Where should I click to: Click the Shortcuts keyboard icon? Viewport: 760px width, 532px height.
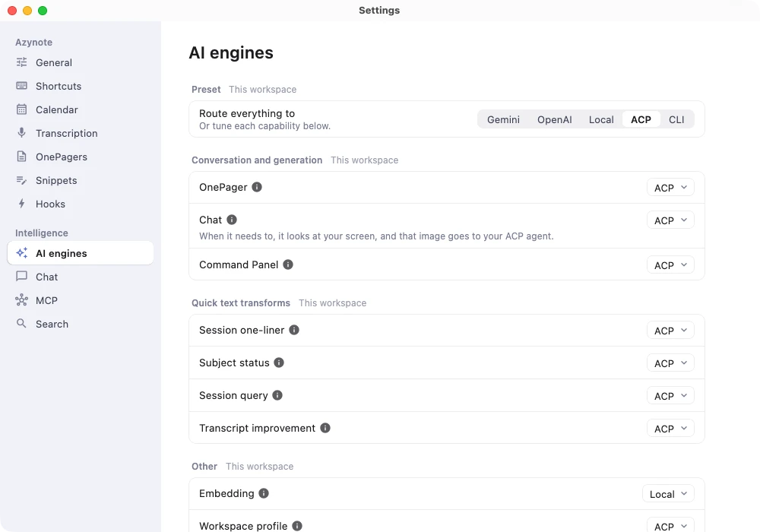tap(21, 86)
